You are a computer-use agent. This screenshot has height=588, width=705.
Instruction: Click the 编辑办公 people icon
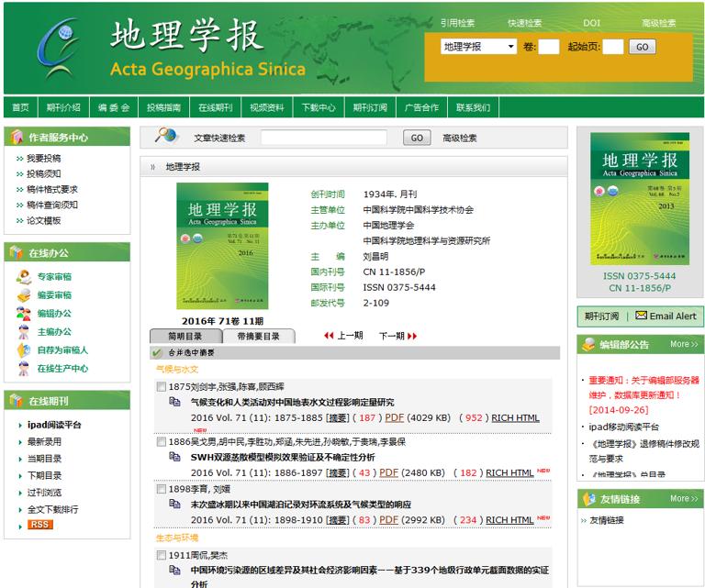tap(23, 314)
